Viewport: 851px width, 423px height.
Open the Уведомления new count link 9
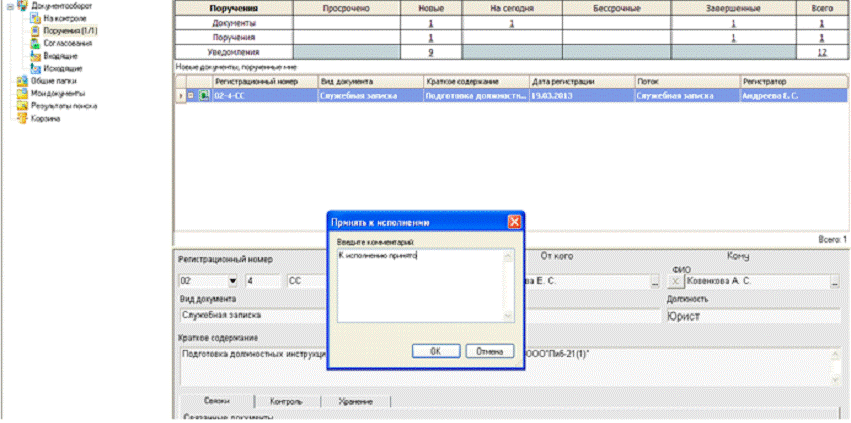click(x=429, y=52)
